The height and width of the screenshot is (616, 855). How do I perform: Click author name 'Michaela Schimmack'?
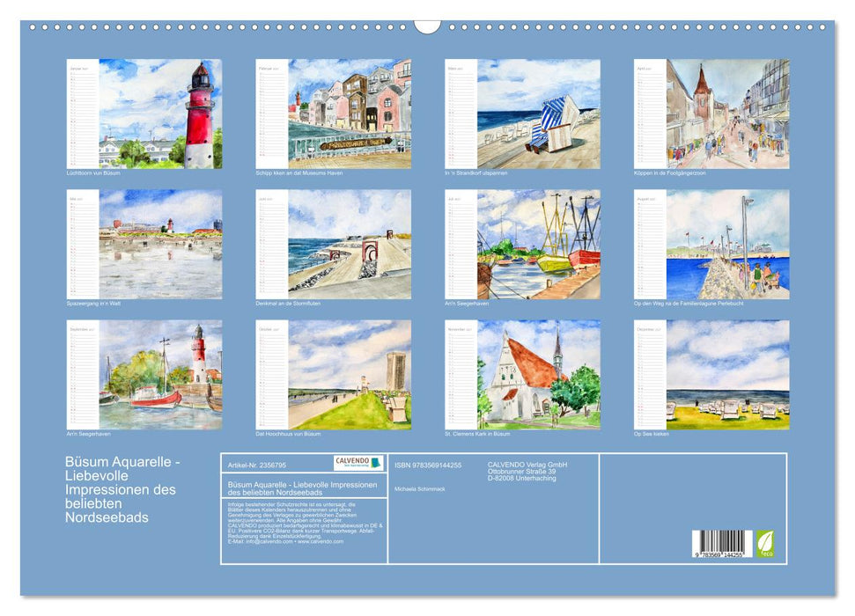420,489
